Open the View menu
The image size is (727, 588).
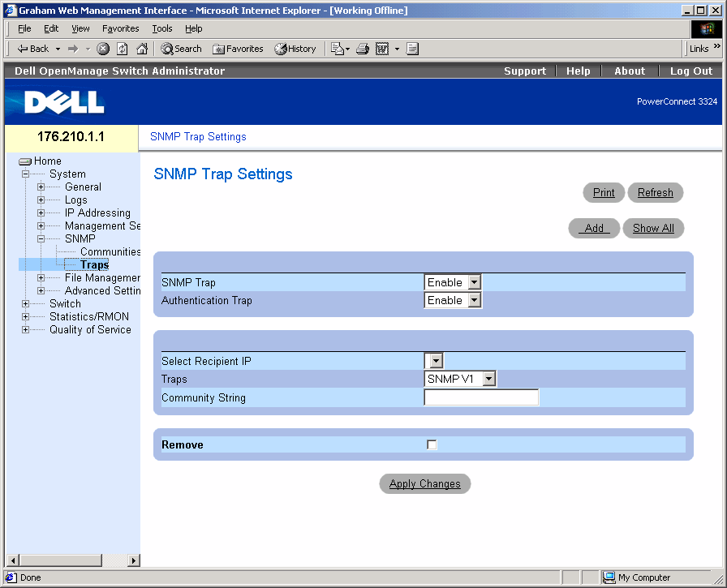tap(80, 28)
